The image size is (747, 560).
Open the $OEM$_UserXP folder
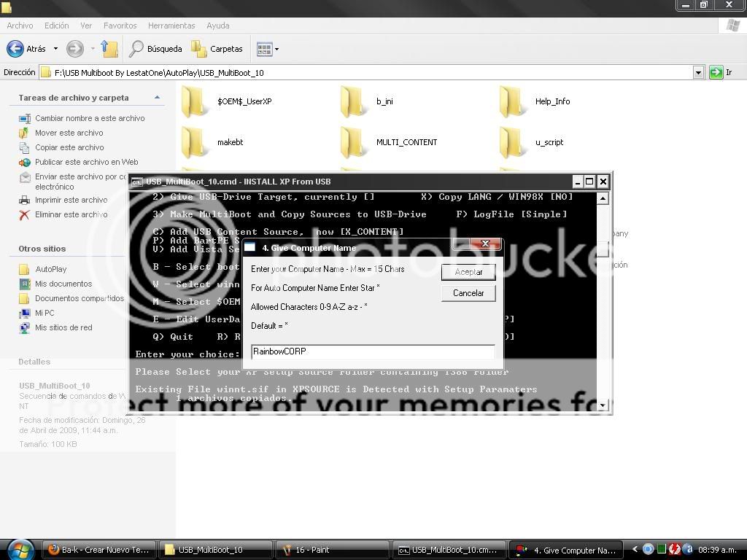196,101
